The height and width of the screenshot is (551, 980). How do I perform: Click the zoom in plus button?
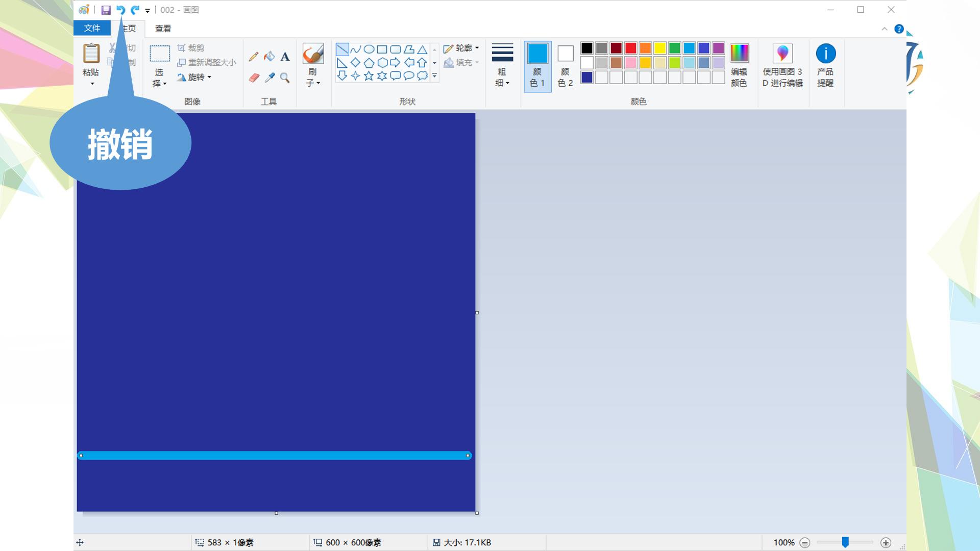tap(886, 543)
